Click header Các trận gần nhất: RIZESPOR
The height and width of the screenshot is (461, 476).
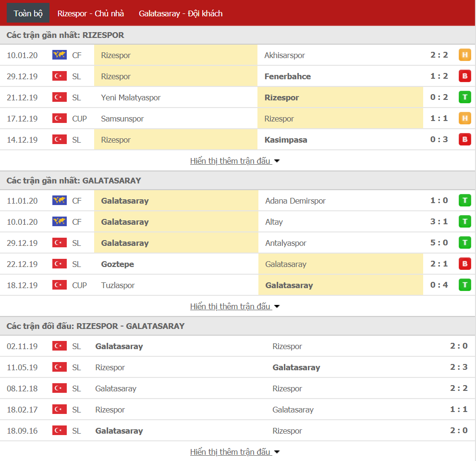(65, 35)
